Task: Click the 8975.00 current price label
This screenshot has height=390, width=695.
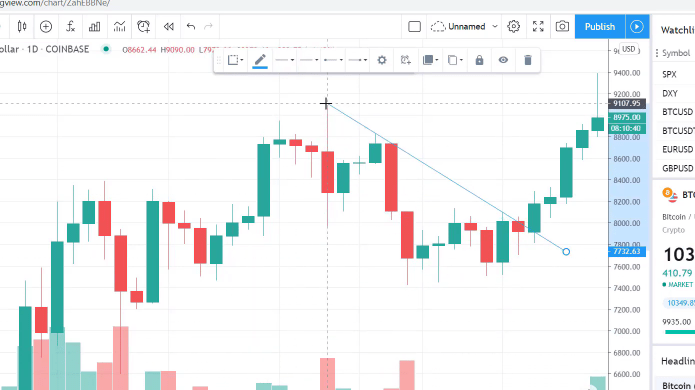Action: click(x=627, y=117)
